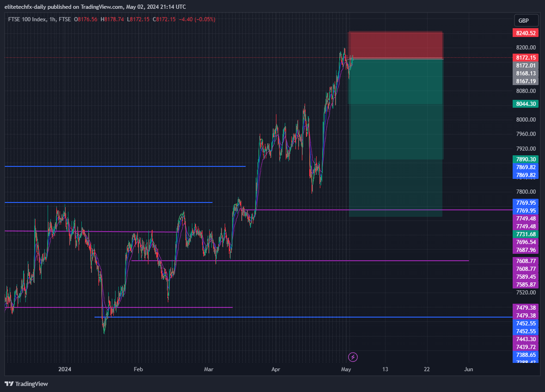Image resolution: width=545 pixels, height=392 pixels.
Task: Click the blue 7388.65 price label
Action: [526, 355]
